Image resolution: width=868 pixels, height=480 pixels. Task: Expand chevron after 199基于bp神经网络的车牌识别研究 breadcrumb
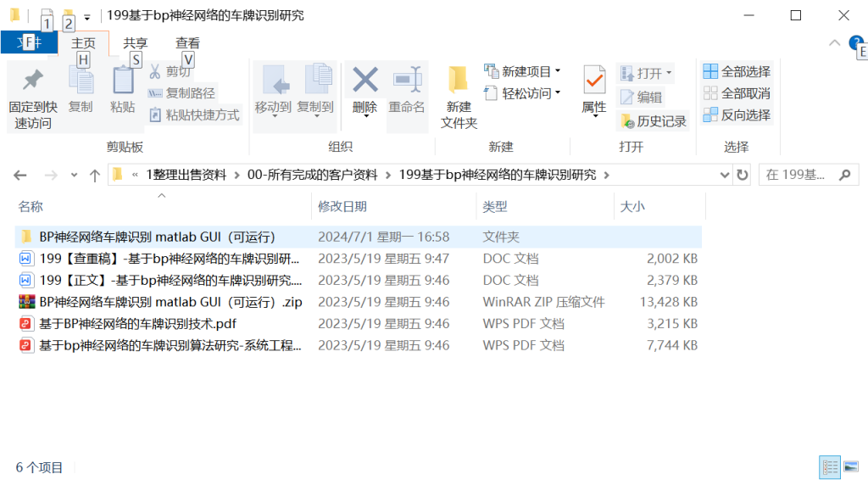[x=607, y=176]
